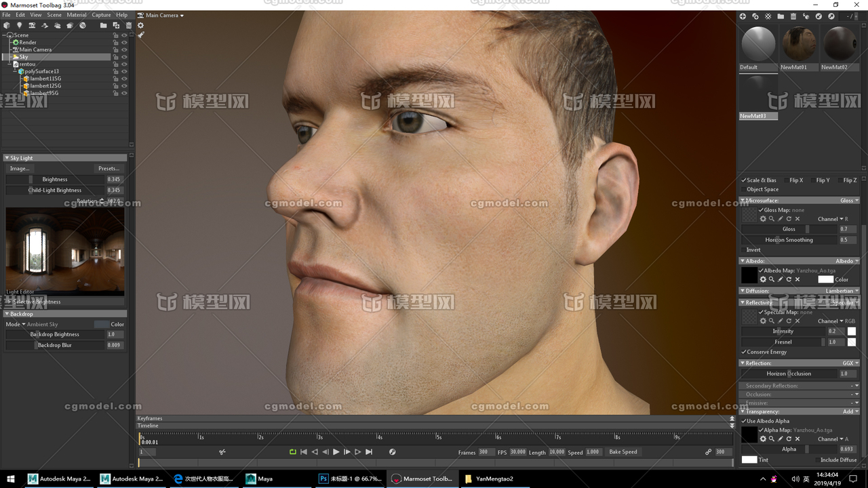This screenshot has width=868, height=488.
Task: Add a new camera from the scene toolbar
Action: pyautogui.click(x=32, y=26)
